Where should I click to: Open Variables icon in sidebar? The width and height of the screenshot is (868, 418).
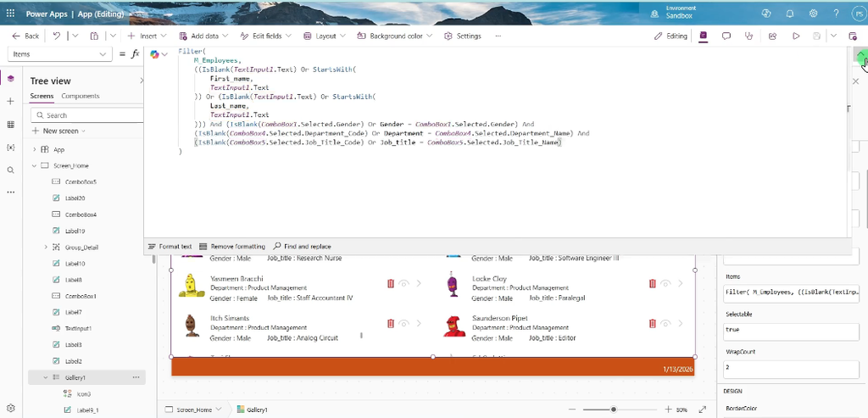10,148
